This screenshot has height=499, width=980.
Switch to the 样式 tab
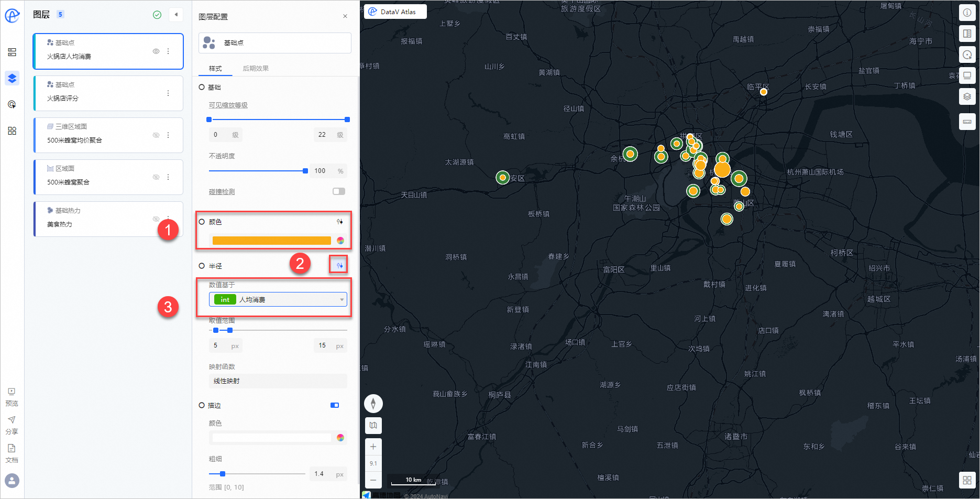215,69
